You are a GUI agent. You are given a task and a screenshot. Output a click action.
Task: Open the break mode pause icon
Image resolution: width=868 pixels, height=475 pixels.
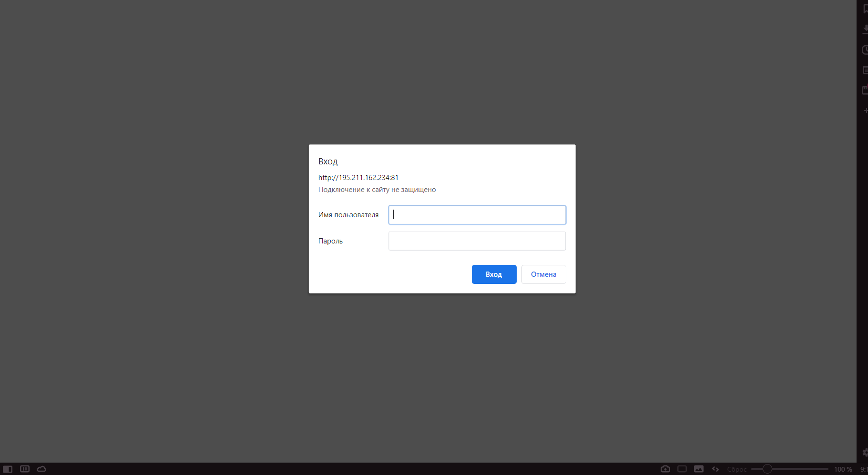(x=25, y=469)
